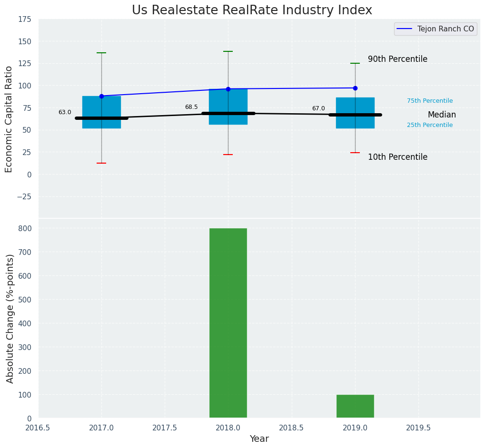485x448 pixels.
Task: Click the 63.0 median value label
Action: click(65, 112)
